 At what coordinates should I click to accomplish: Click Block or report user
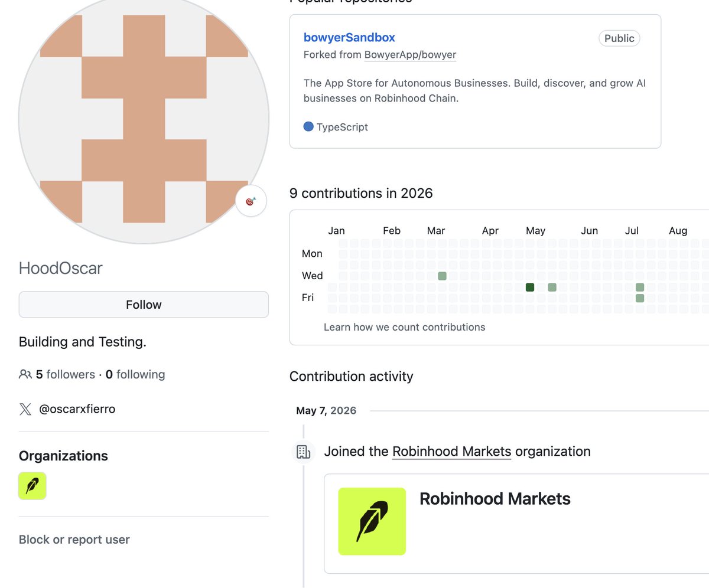(74, 540)
